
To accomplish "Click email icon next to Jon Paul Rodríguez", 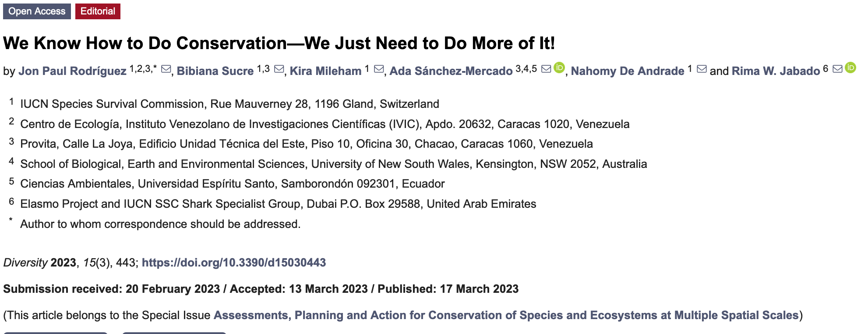I will coord(166,69).
